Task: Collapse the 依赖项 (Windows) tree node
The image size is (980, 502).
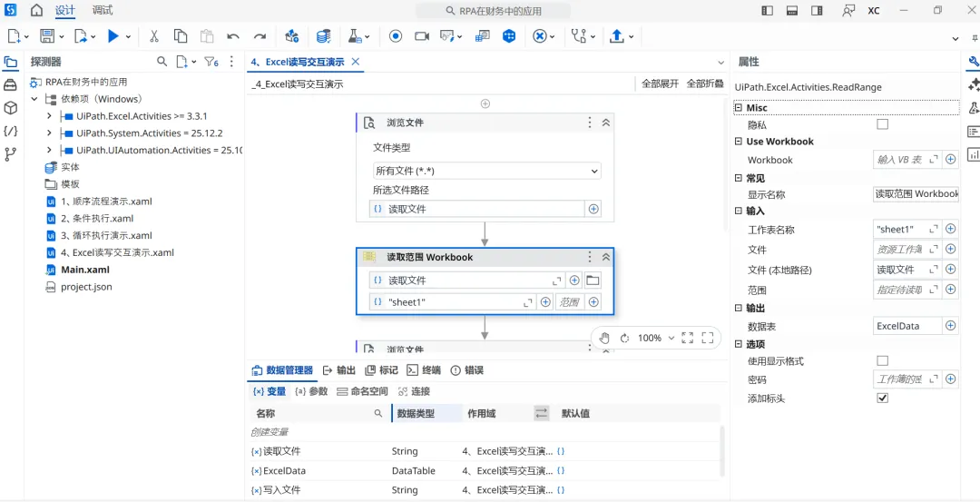Action: coord(34,99)
